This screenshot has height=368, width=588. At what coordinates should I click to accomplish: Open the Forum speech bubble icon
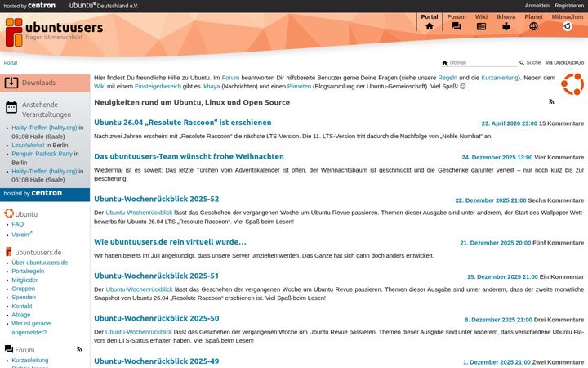457,26
